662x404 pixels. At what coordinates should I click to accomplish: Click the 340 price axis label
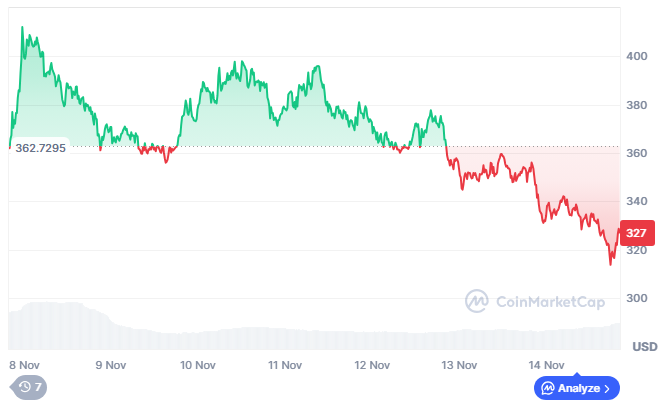coord(636,202)
